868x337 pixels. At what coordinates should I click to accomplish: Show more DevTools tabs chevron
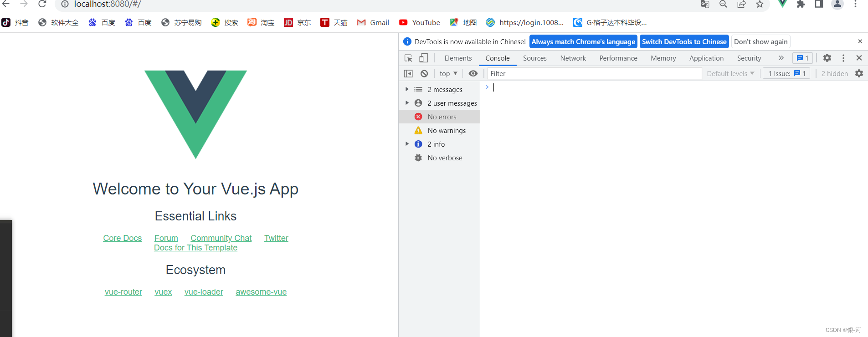pyautogui.click(x=781, y=58)
